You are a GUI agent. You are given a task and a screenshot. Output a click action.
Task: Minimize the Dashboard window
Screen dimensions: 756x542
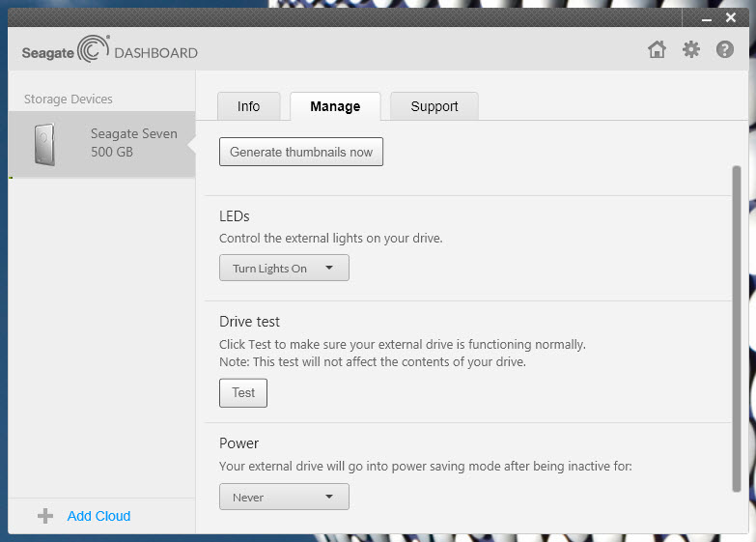click(707, 18)
